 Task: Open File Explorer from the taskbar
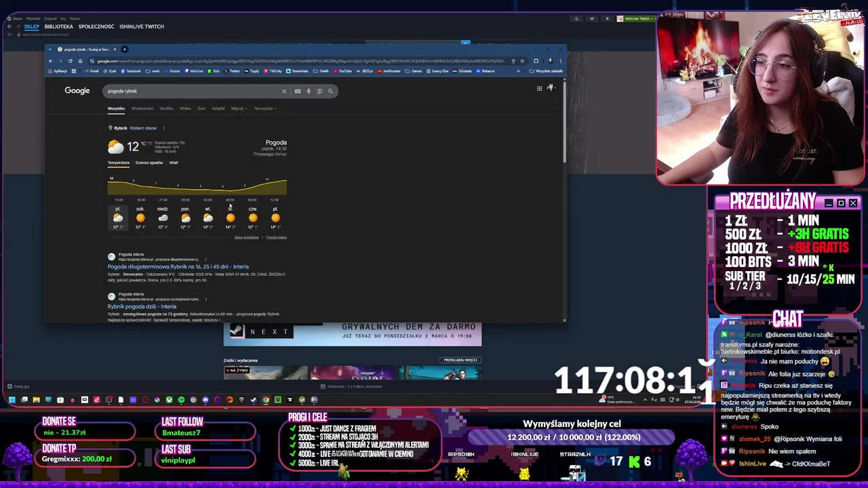click(36, 400)
